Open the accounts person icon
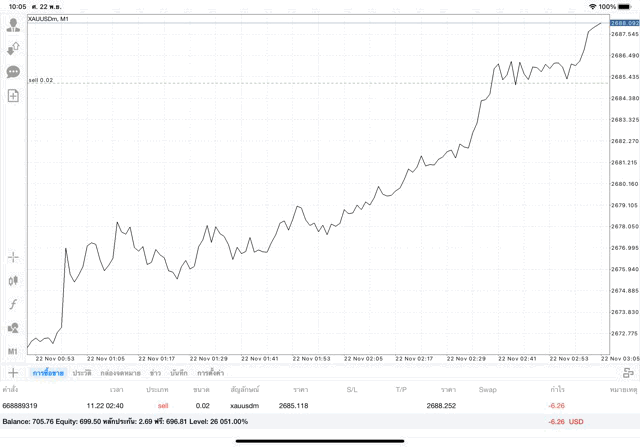640x447 pixels. (x=13, y=25)
